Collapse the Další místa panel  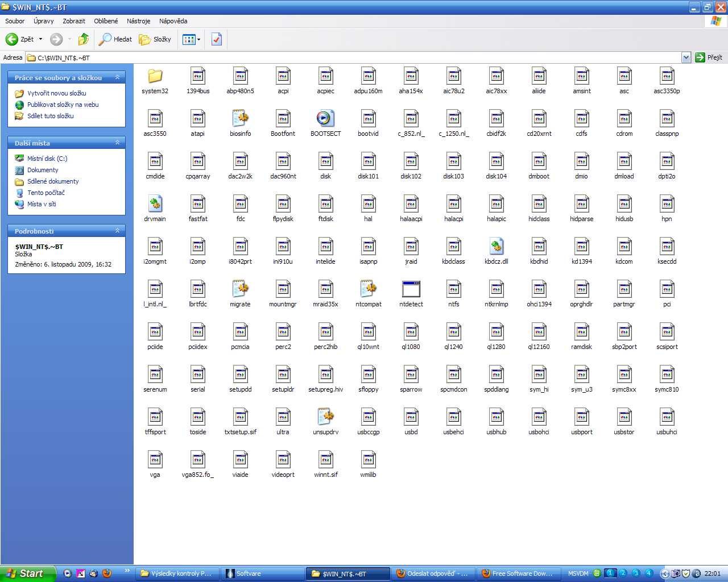(118, 143)
